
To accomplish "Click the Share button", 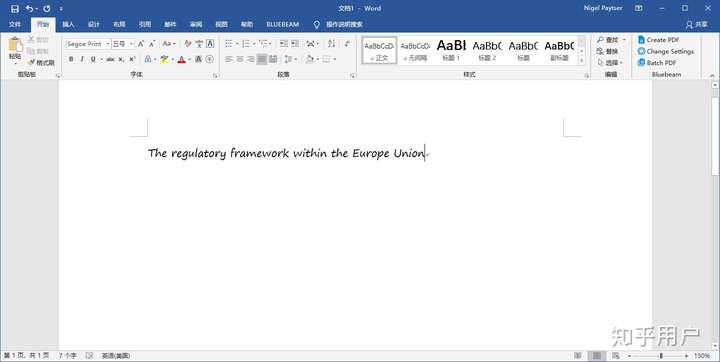I will pyautogui.click(x=697, y=24).
